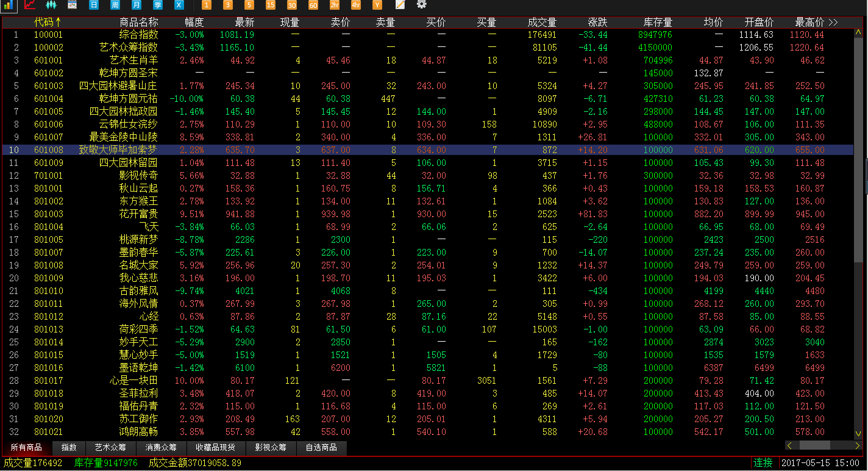This screenshot has height=471, width=868.
Task: Open the bar chart quote list icon
Action: pos(9,5)
